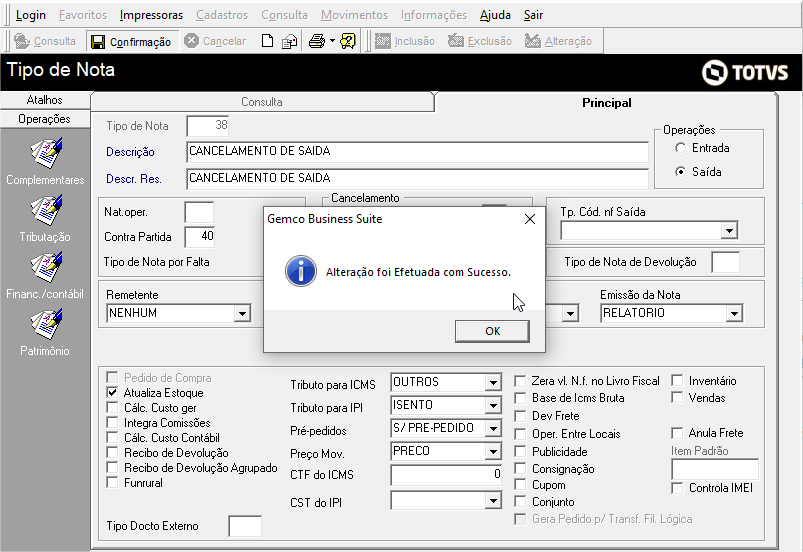Switch to the Principal tab

[x=606, y=102]
